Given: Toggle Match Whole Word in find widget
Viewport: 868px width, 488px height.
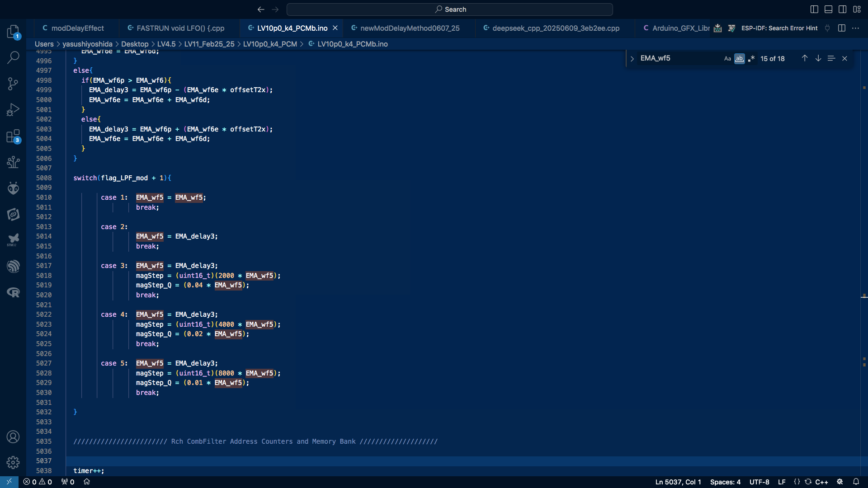Looking at the screenshot, I should (739, 59).
